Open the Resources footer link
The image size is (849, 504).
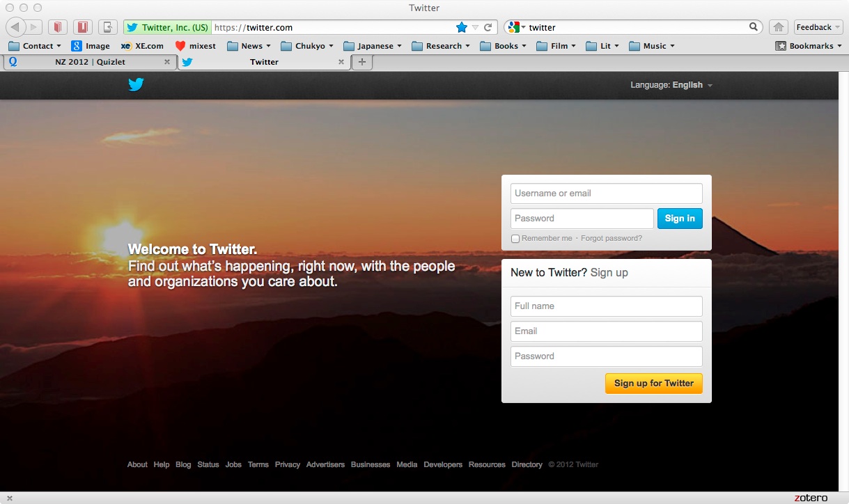point(487,465)
